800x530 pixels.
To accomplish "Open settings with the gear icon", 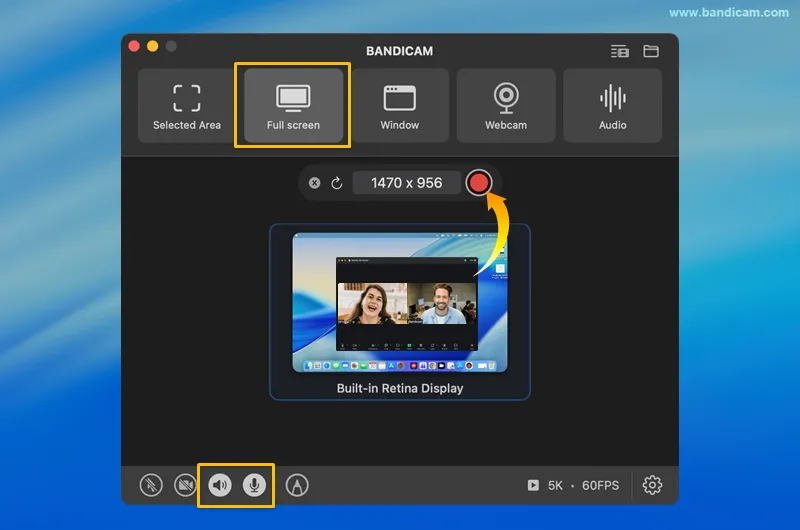I will click(652, 485).
